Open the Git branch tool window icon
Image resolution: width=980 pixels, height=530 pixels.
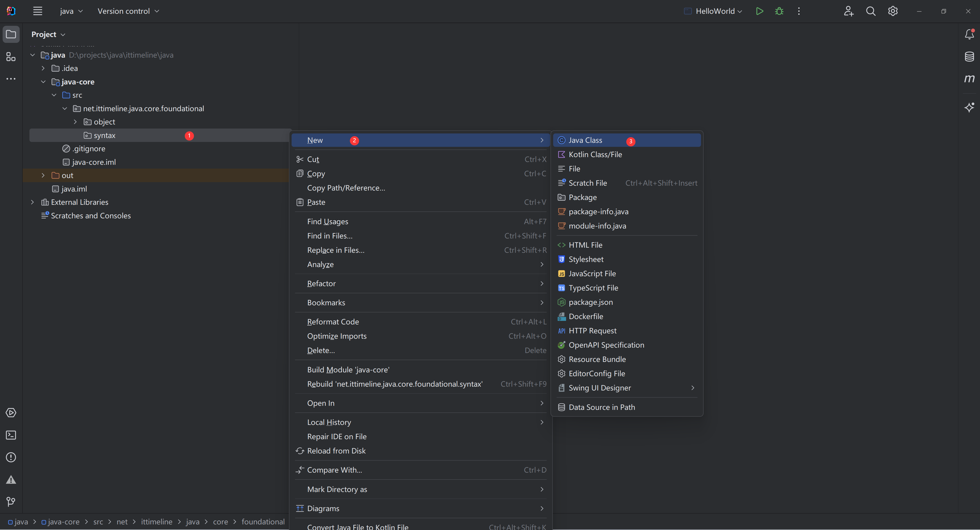tap(11, 502)
